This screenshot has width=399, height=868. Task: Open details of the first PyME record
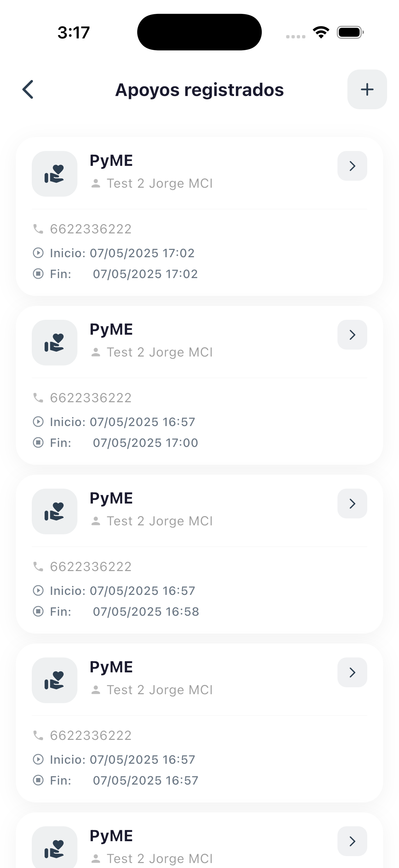[x=352, y=166]
